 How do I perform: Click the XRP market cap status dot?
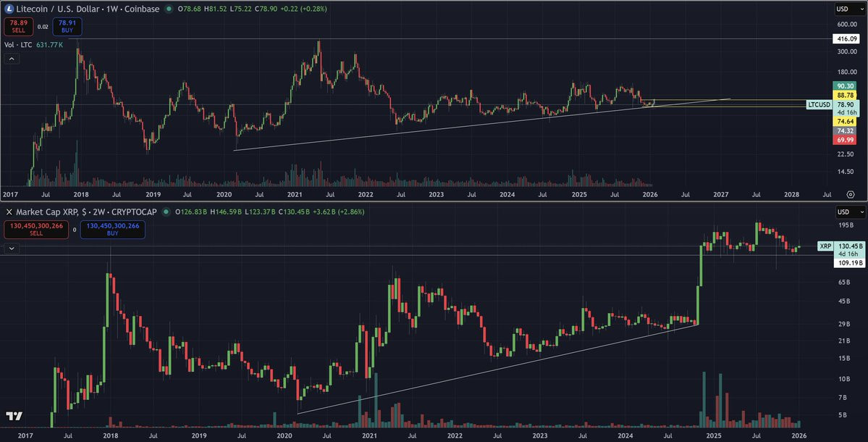coord(166,212)
